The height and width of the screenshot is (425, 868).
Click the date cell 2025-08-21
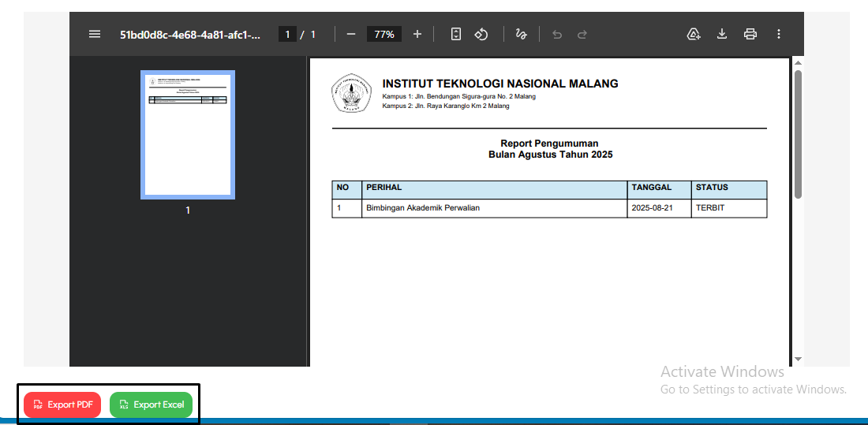point(660,208)
